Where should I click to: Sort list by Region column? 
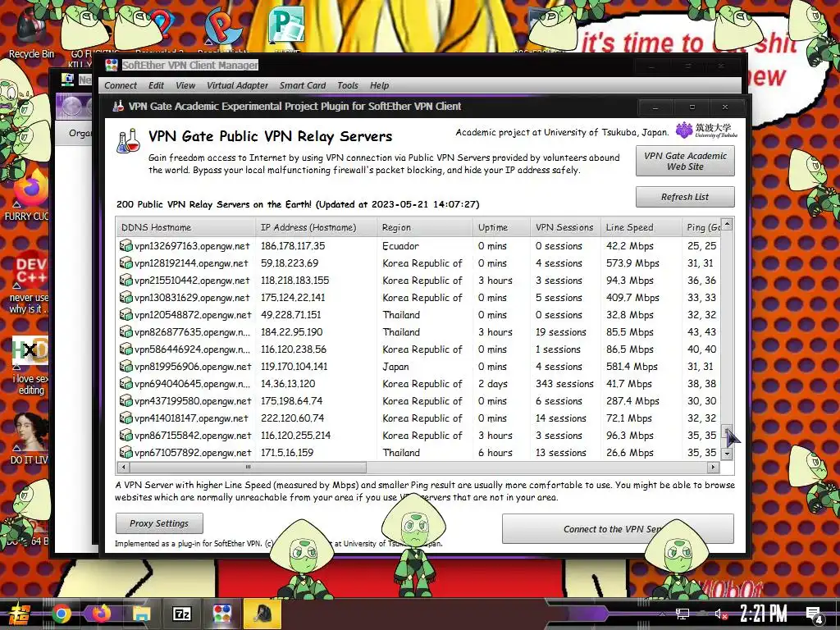(x=425, y=227)
